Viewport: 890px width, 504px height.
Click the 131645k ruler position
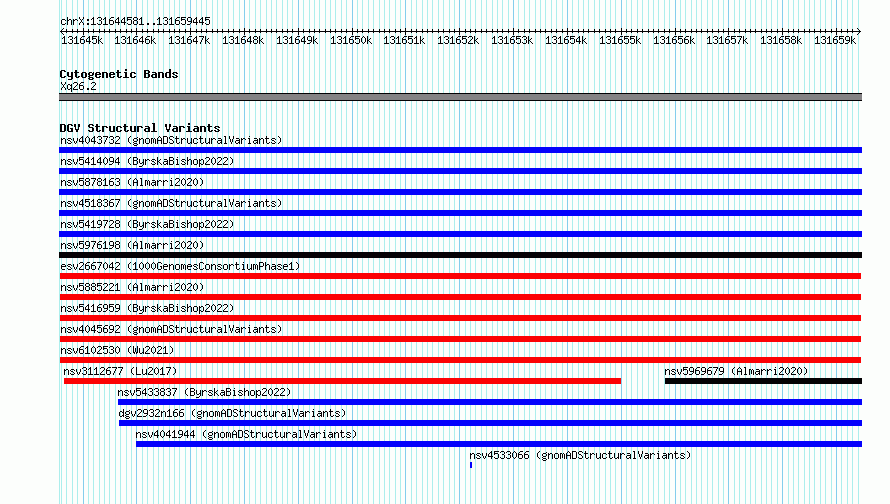coord(82,40)
